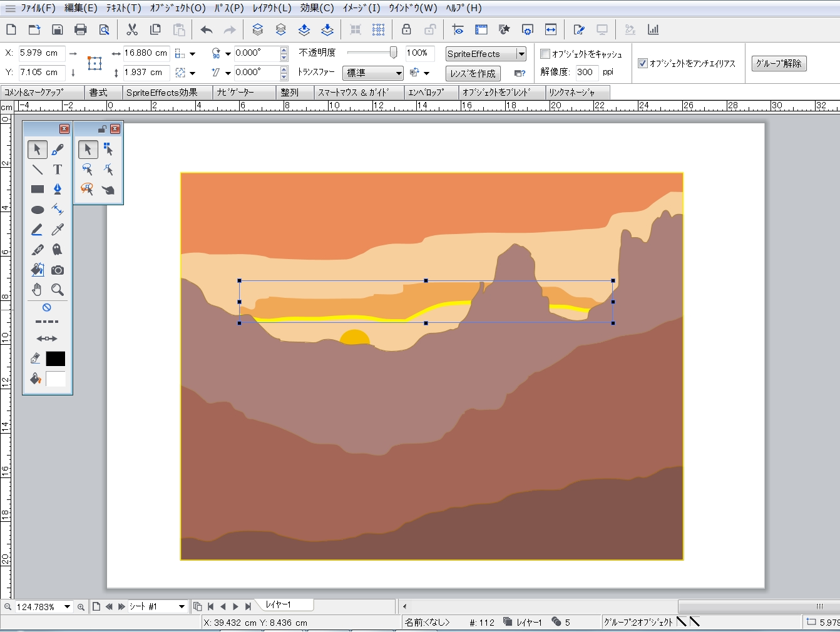
Task: Click zoom-out magnifier in status bar
Action: (x=8, y=607)
